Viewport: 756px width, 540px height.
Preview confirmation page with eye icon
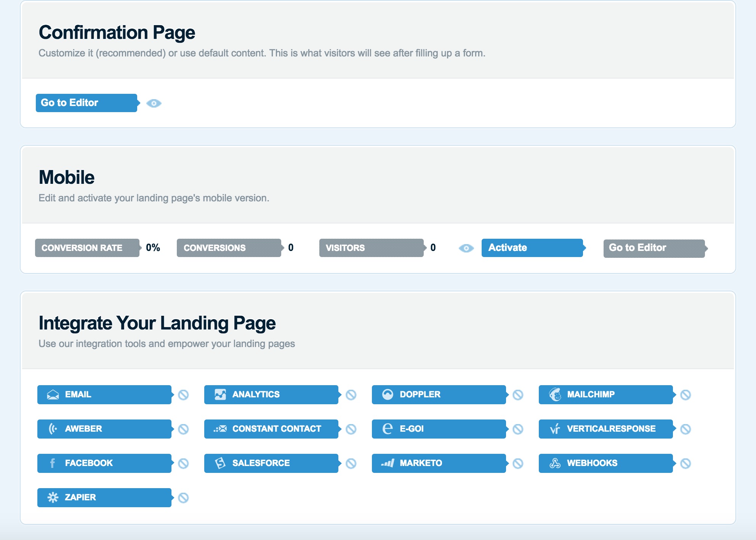click(154, 103)
